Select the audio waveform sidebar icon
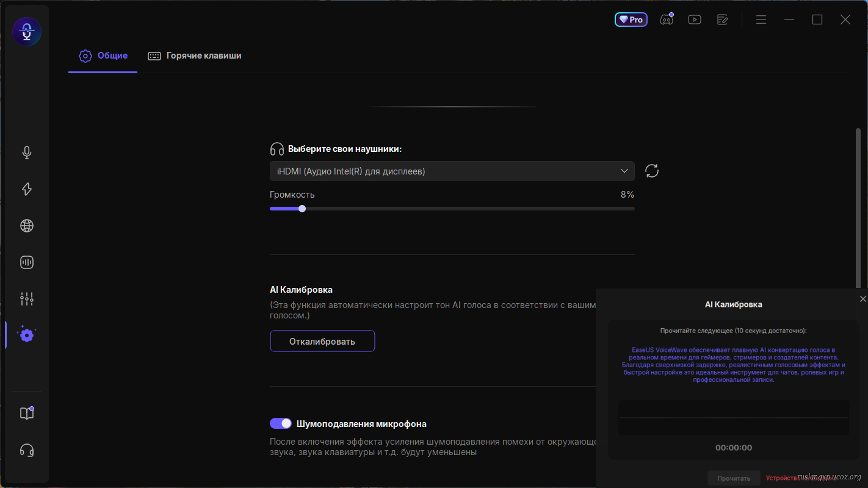 tap(27, 262)
